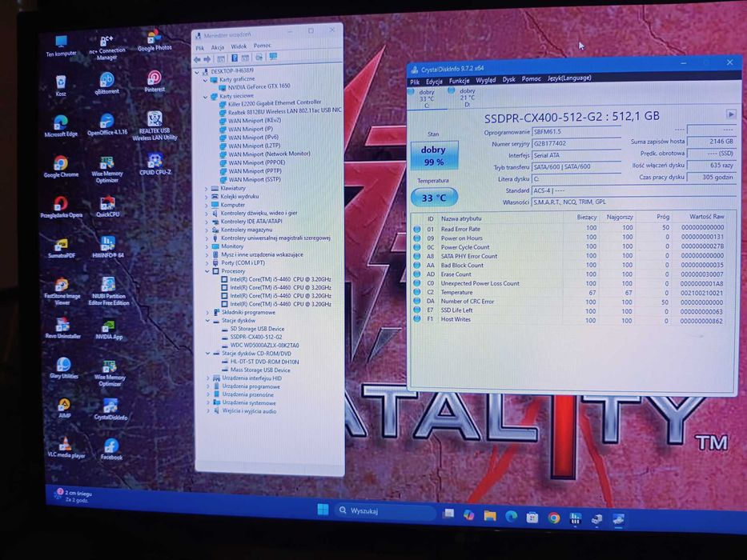This screenshot has width=747, height=560.
Task: Go to next disk with arrow button
Action: 731,114
